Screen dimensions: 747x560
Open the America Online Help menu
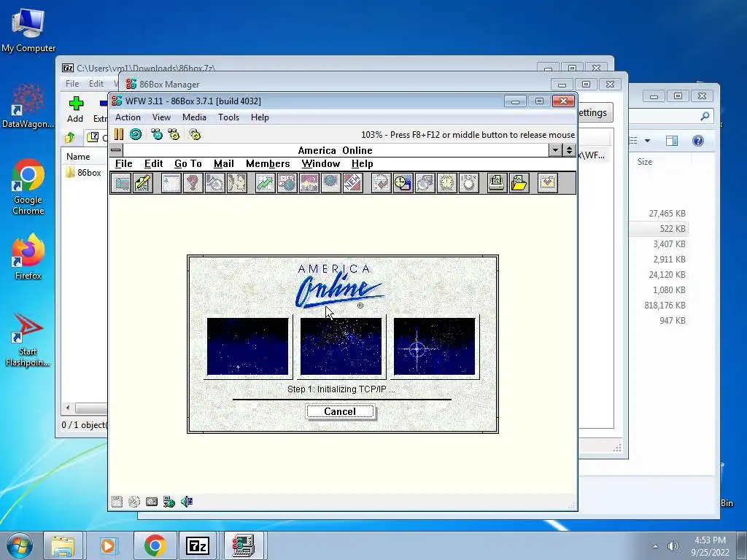coord(362,164)
